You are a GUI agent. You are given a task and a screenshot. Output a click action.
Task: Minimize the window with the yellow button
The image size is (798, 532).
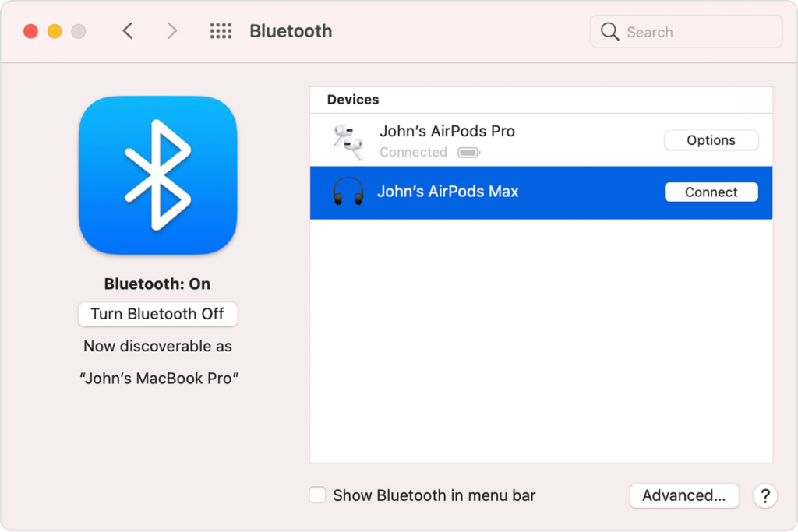click(x=55, y=32)
